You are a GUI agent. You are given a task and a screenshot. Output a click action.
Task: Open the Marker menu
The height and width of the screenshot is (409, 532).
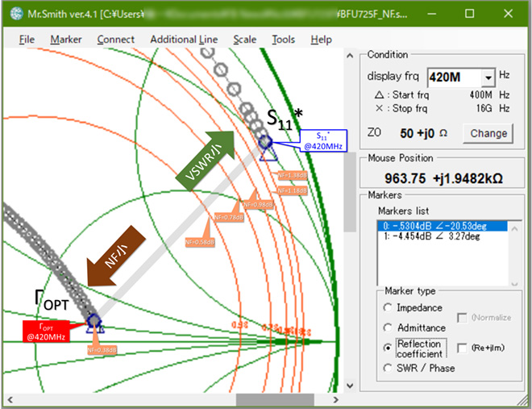[65, 40]
